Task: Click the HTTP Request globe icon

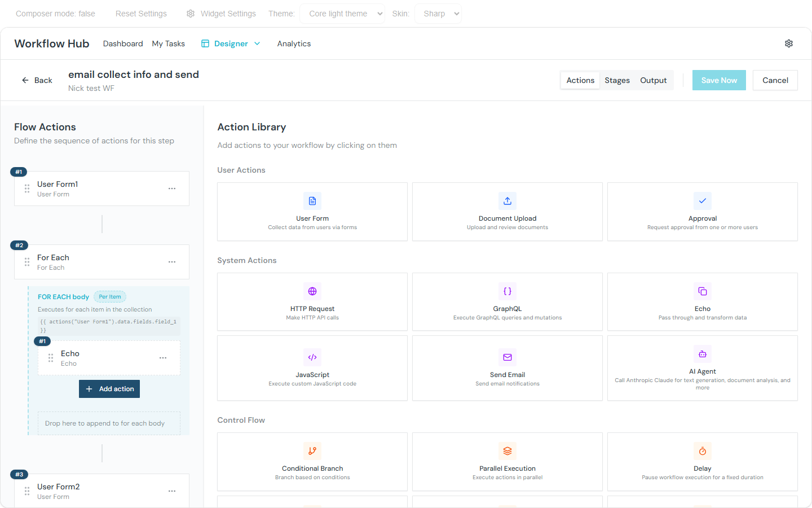Action: point(312,291)
